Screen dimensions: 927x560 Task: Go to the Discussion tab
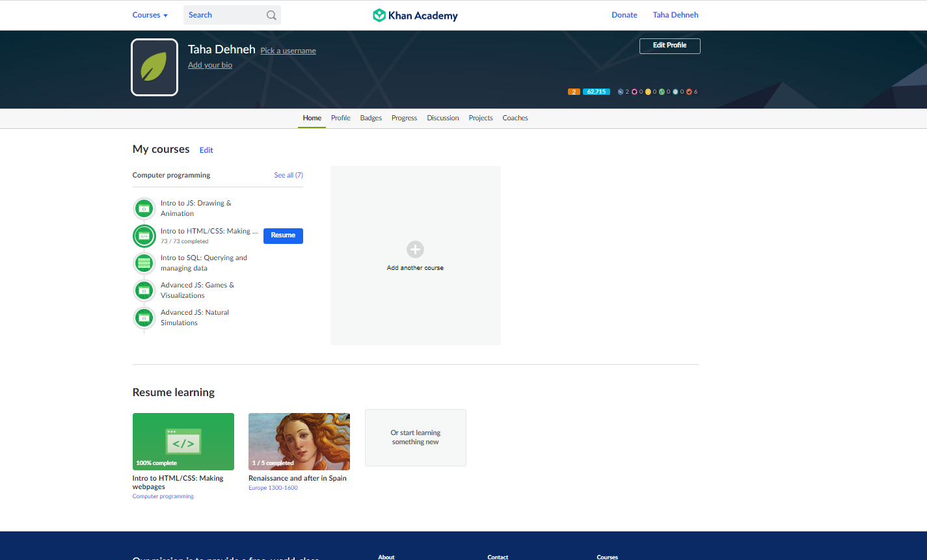coord(443,118)
